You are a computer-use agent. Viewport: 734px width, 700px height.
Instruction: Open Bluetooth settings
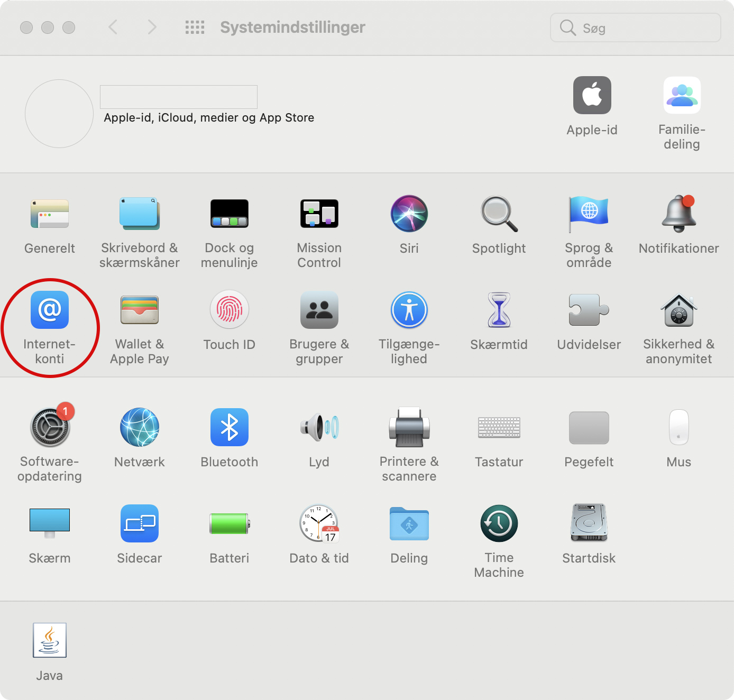230,427
